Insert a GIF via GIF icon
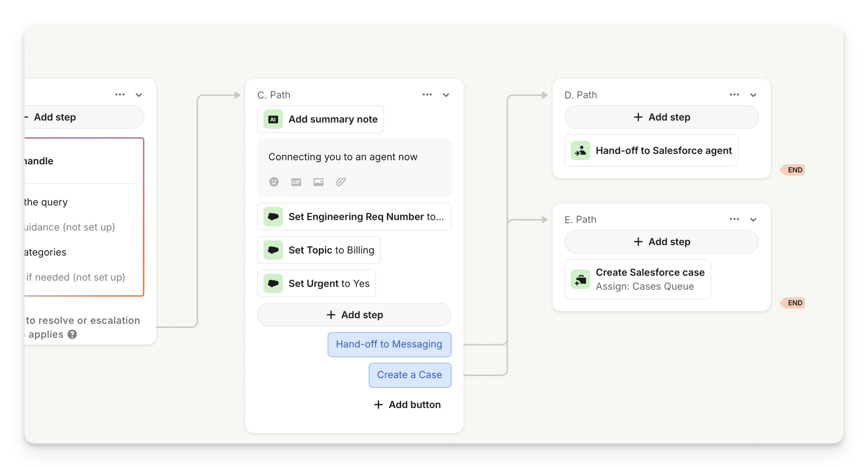868x468 pixels. tap(296, 182)
